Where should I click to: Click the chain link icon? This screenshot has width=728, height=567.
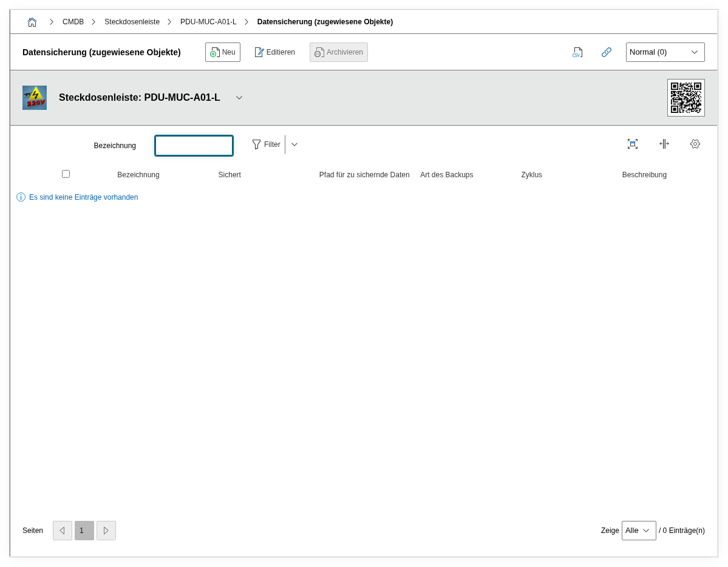click(606, 52)
